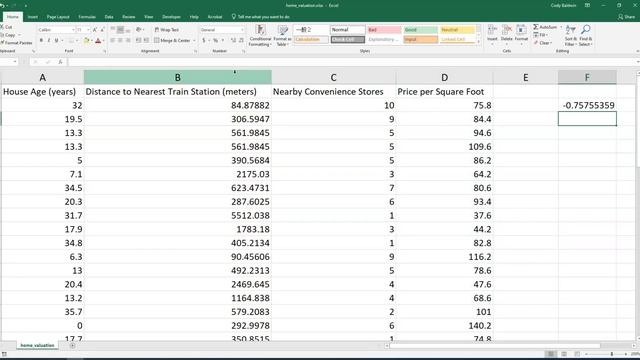Image resolution: width=640 pixels, height=360 pixels.
Task: Apply the red Font Color swatch
Action: pos(98,40)
